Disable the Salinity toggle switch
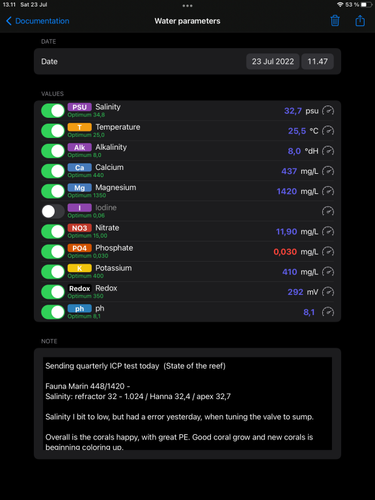 point(53,111)
